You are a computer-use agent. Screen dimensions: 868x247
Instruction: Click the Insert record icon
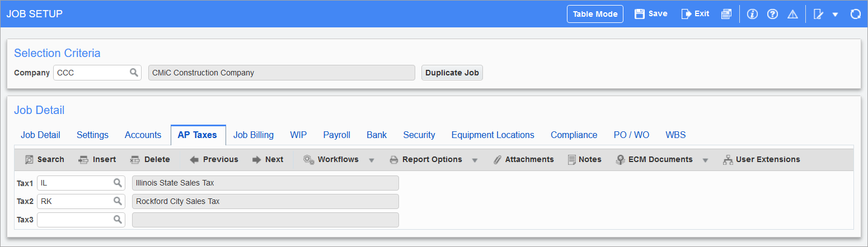click(83, 160)
